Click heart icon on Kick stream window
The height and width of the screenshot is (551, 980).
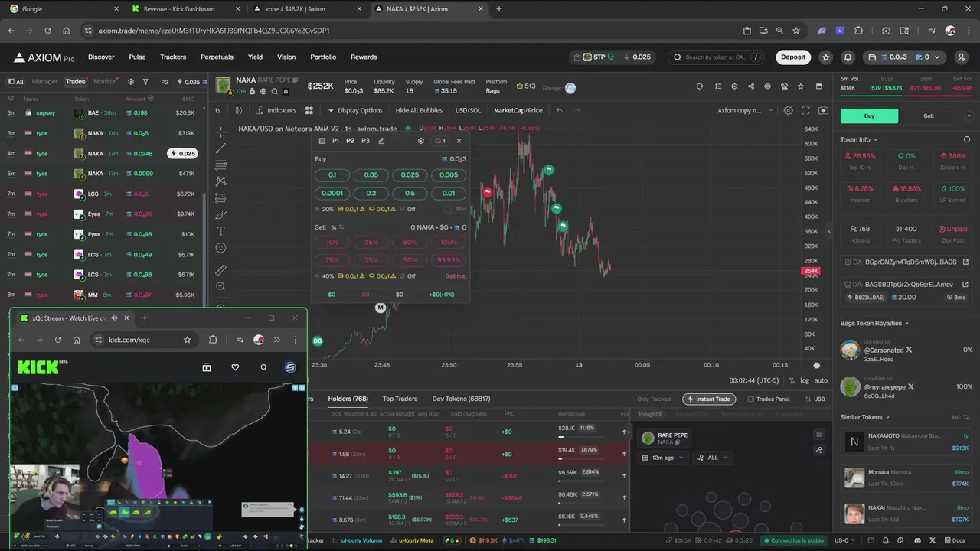[235, 367]
